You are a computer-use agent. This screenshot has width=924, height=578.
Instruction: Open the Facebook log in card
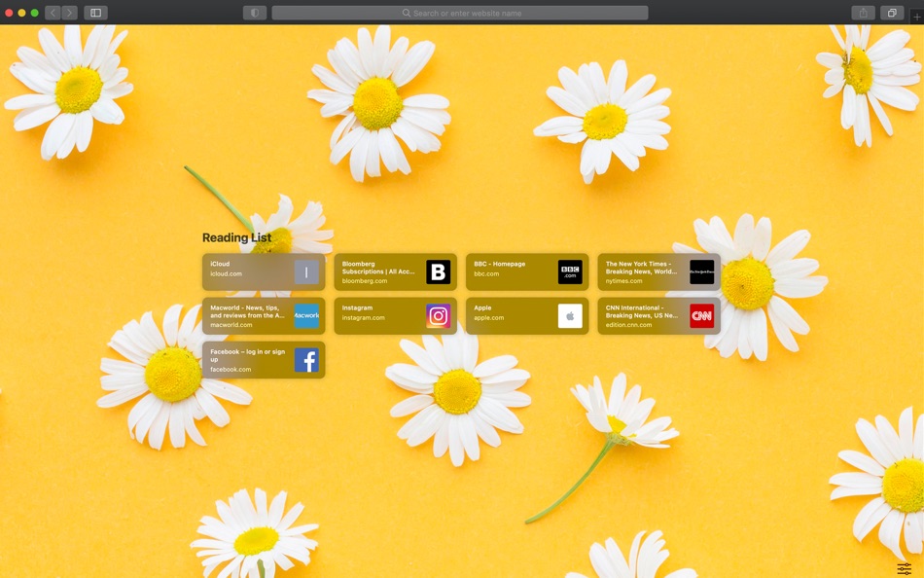pos(264,360)
